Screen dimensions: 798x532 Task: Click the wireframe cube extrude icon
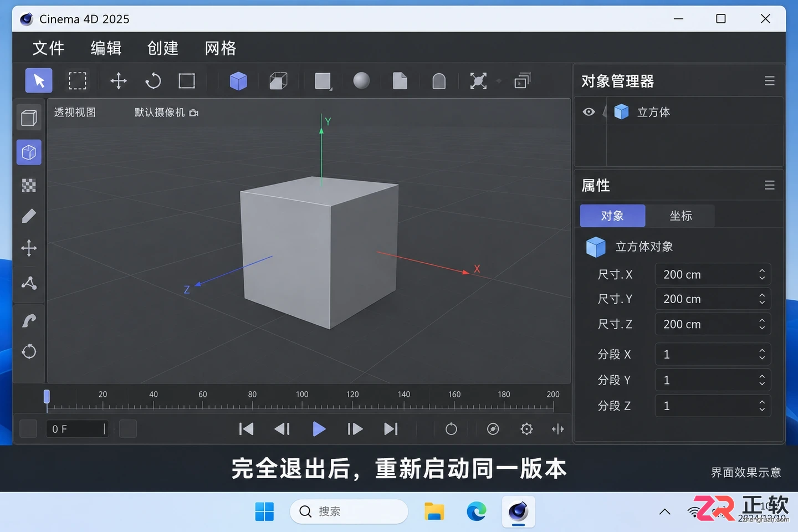pos(278,81)
